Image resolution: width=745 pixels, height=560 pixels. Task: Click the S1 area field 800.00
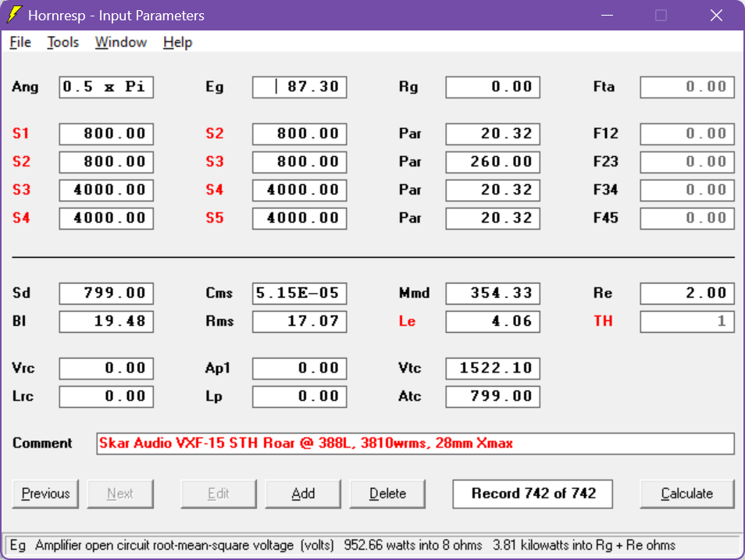pyautogui.click(x=106, y=134)
